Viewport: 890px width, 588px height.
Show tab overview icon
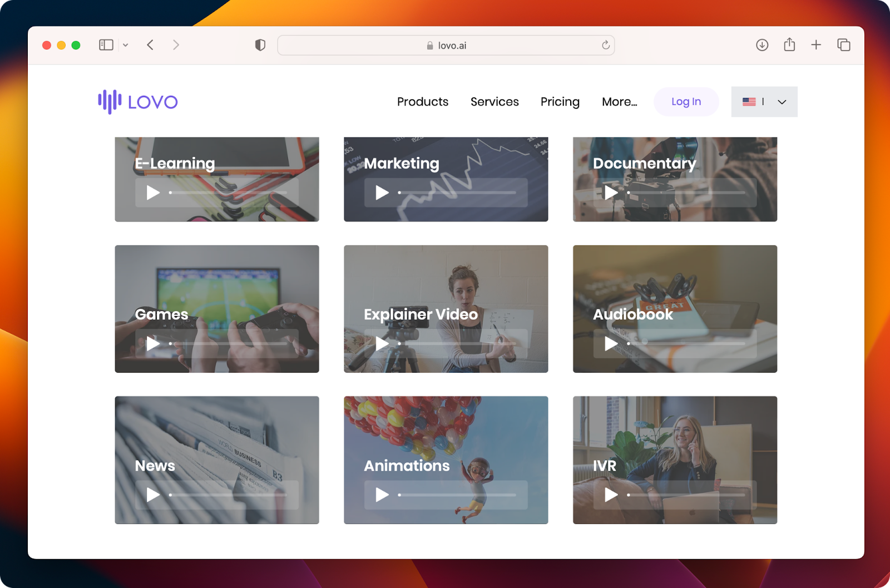[x=844, y=45]
